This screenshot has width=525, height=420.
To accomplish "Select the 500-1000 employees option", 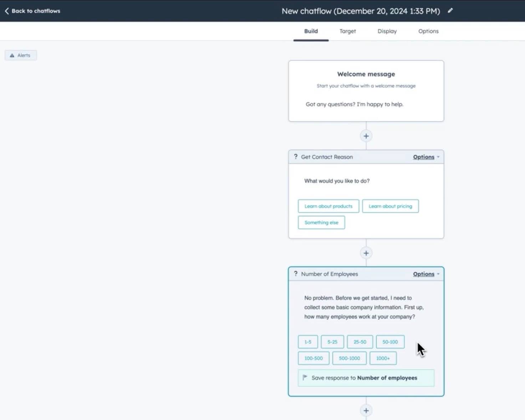I will pos(350,358).
